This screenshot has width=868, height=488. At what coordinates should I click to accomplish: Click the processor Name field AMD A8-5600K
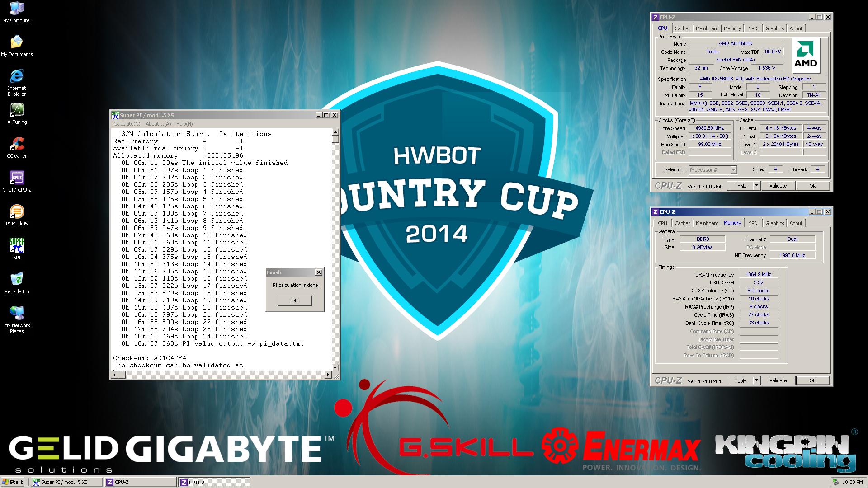736,43
